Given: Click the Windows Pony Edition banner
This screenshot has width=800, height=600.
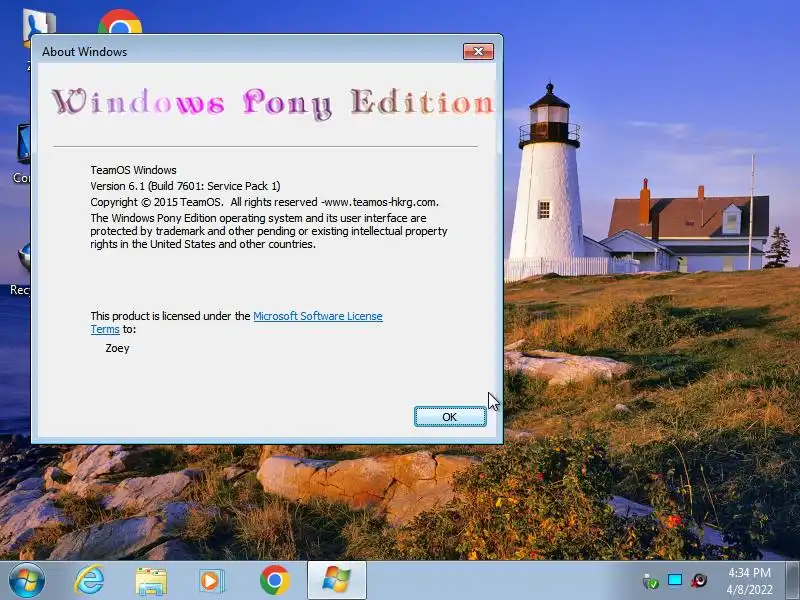Looking at the screenshot, I should coord(272,104).
